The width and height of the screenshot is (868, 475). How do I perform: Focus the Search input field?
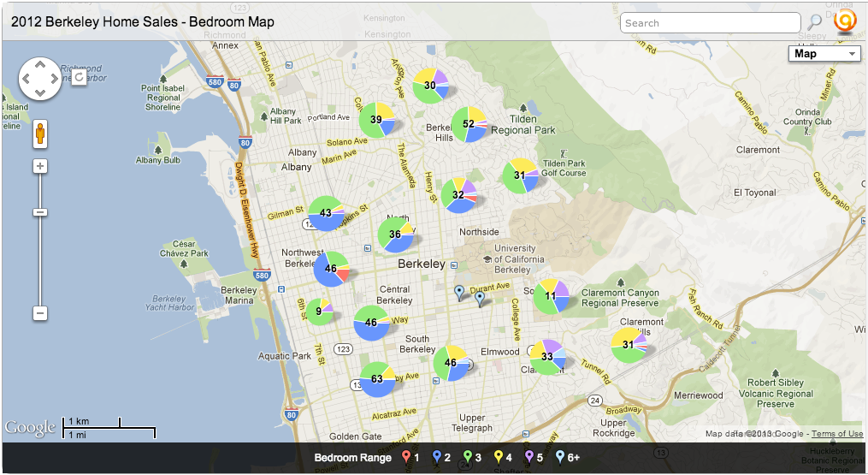tap(711, 23)
